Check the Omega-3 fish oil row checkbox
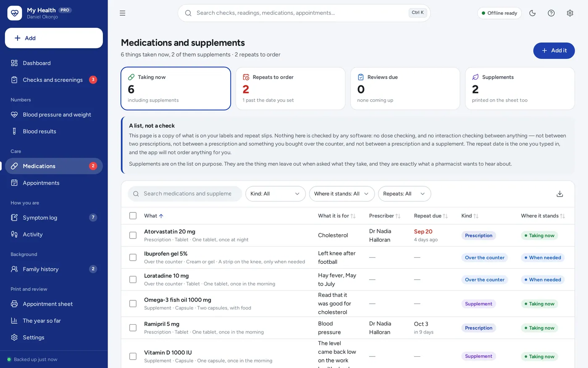Image resolution: width=588 pixels, height=368 pixels. click(133, 304)
